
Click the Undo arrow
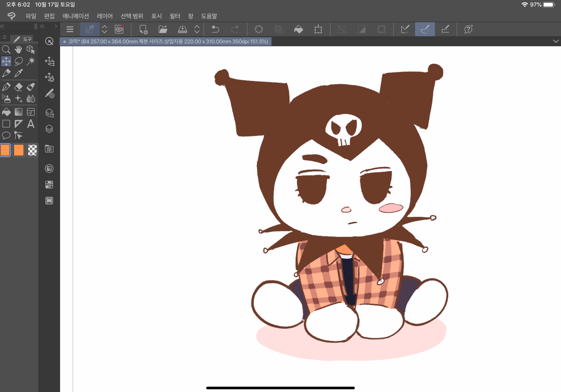click(x=215, y=29)
